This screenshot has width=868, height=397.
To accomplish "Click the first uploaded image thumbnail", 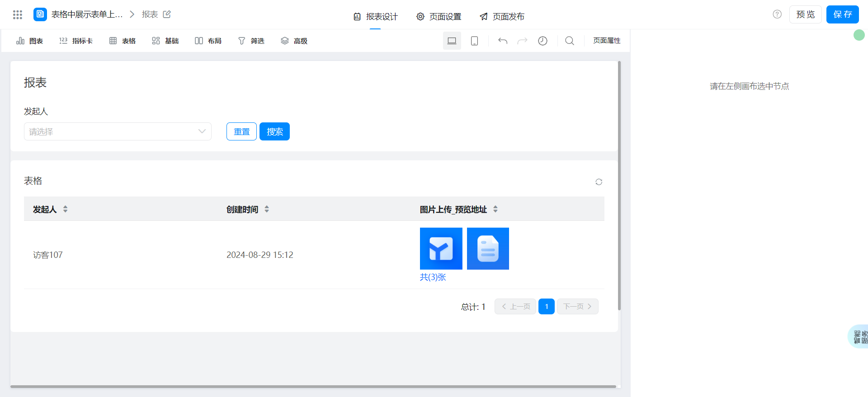I will [x=441, y=248].
